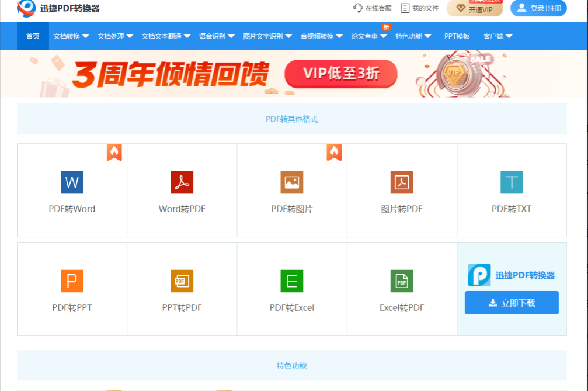Click the hot flame badge on PDF转图片

pos(334,153)
